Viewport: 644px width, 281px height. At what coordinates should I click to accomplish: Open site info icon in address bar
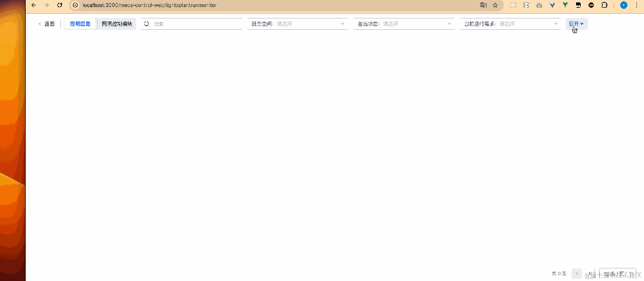(x=75, y=5)
